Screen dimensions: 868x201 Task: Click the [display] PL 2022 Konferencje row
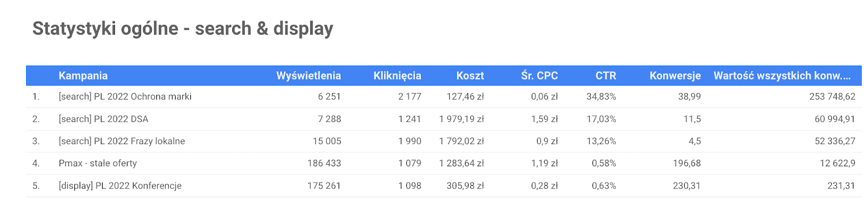tap(444, 185)
